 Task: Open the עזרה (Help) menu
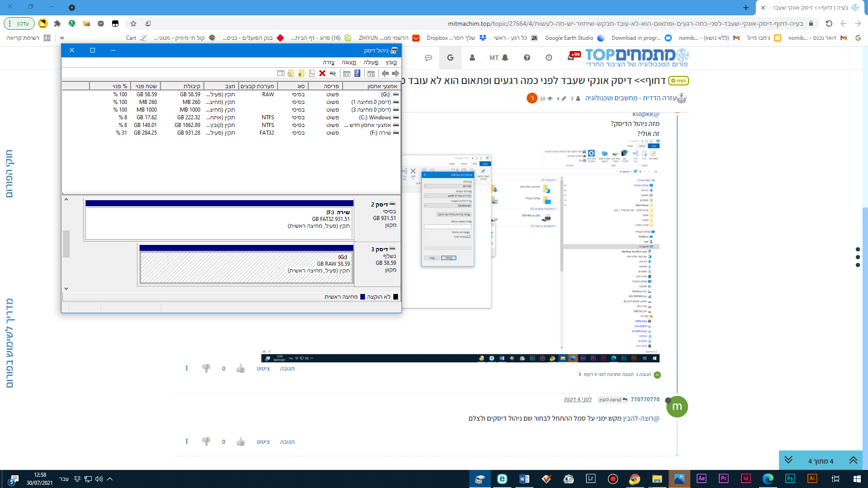click(x=329, y=62)
